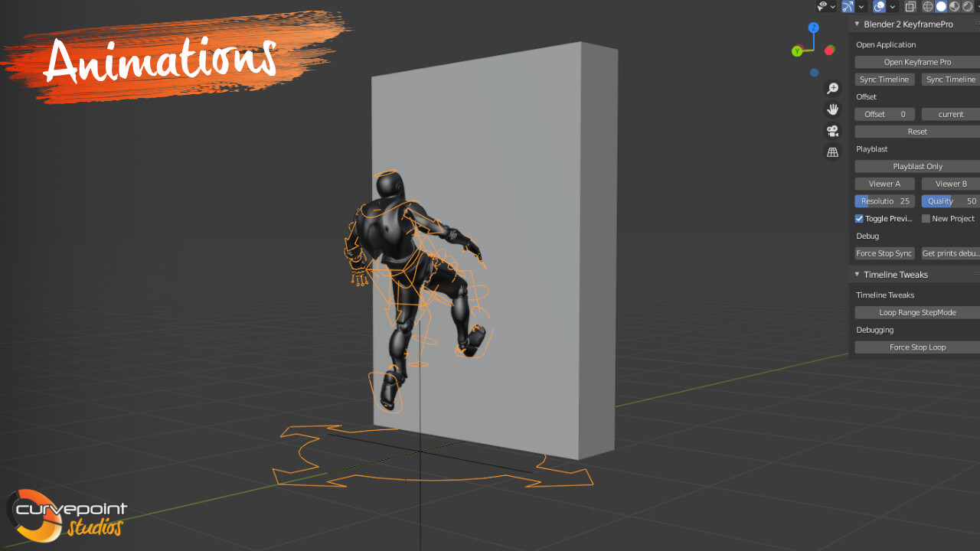Click the Y axis on the navigation gizmo

tap(797, 51)
